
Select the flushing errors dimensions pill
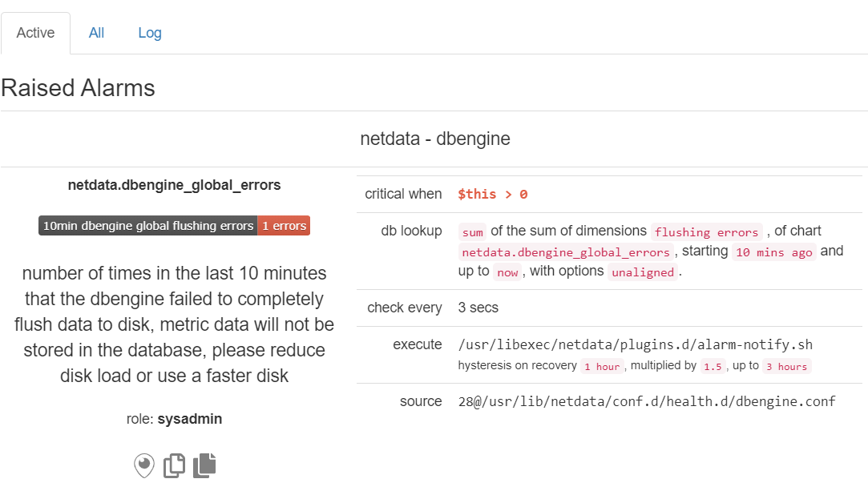click(x=706, y=231)
